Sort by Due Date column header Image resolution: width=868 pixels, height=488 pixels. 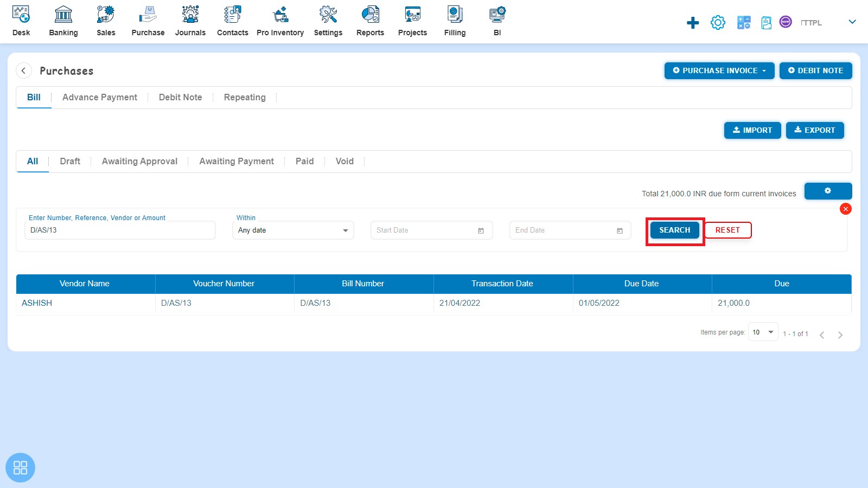[642, 284]
